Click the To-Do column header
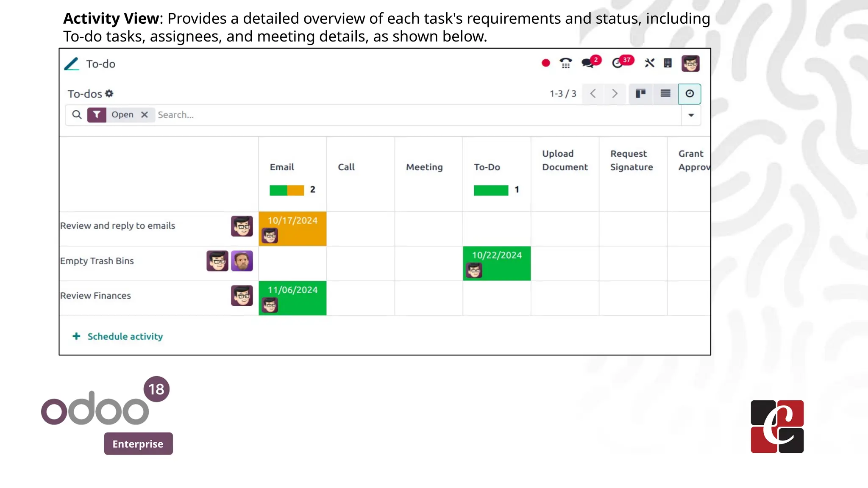 coord(487,167)
